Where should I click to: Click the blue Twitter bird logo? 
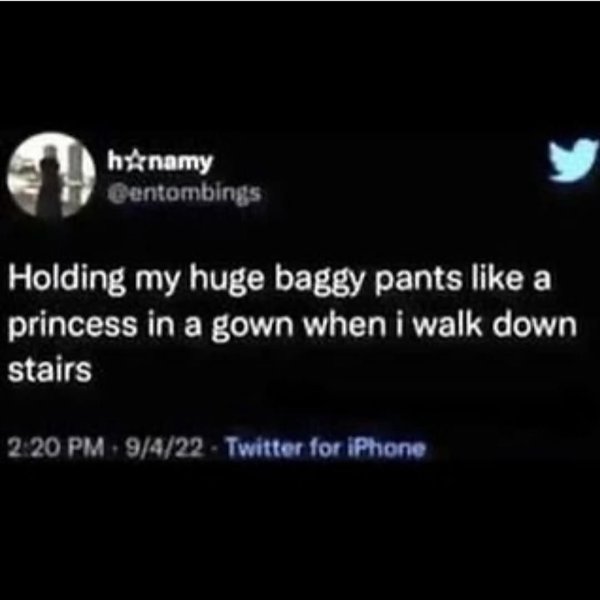(x=573, y=160)
